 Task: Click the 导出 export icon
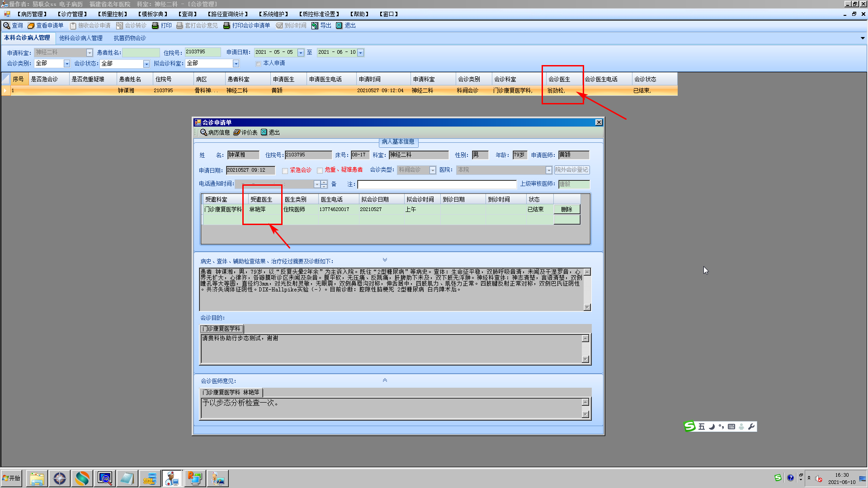pos(315,26)
